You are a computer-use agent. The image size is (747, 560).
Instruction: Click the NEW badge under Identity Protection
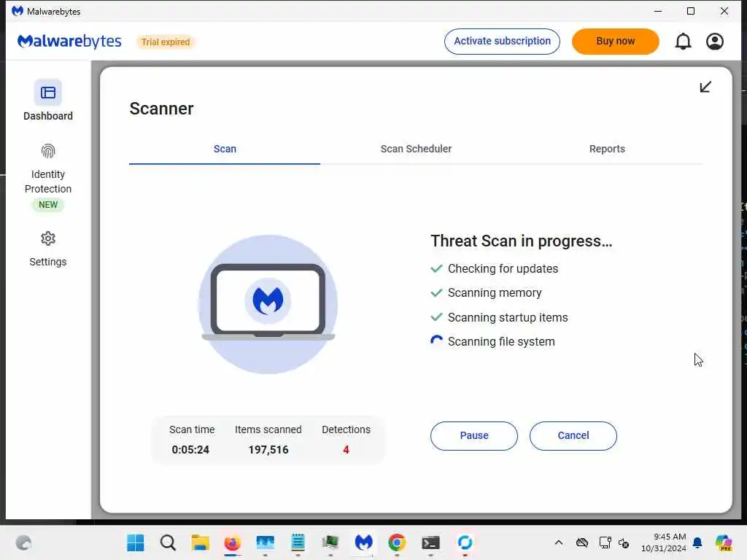click(x=47, y=205)
